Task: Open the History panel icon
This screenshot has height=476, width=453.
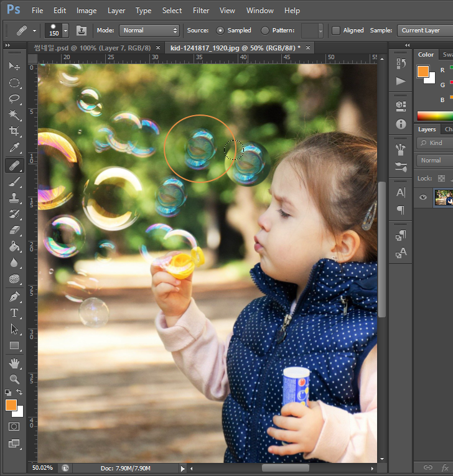Action: point(401,63)
